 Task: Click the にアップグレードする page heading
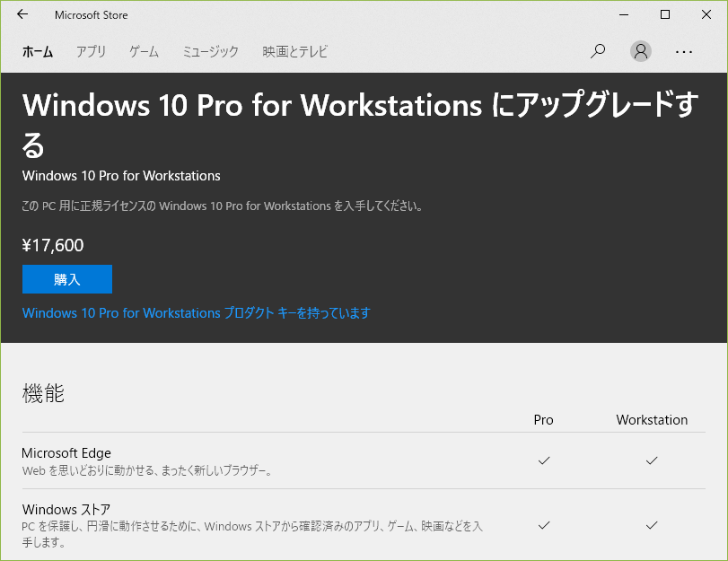360,125
